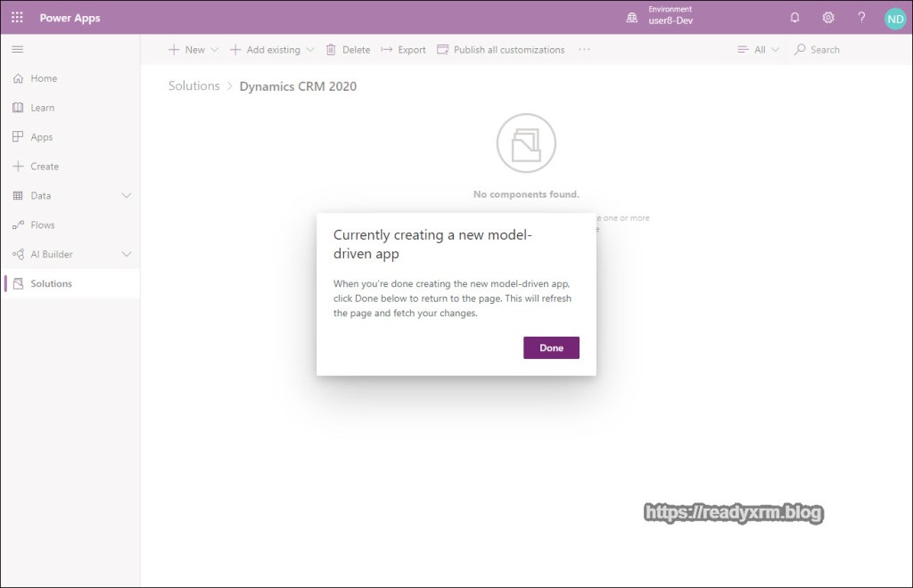Open the app launcher waffle icon
The height and width of the screenshot is (588, 913).
(x=17, y=18)
